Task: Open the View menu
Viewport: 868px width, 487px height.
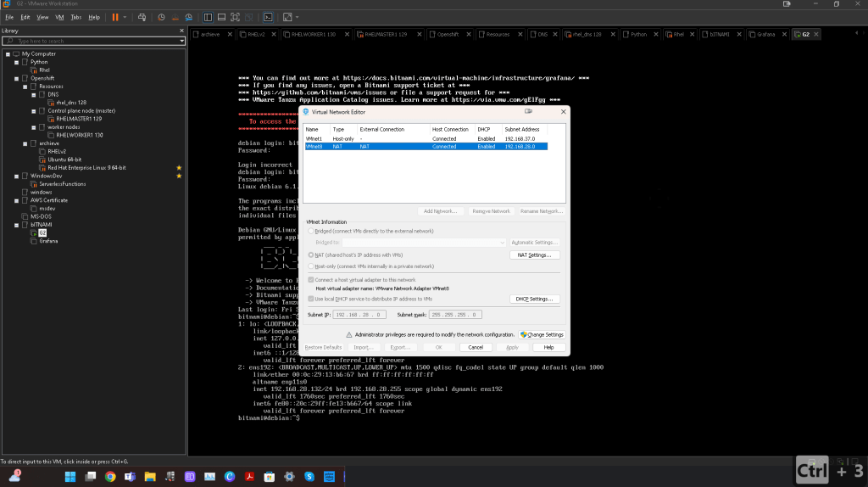Action: [42, 17]
